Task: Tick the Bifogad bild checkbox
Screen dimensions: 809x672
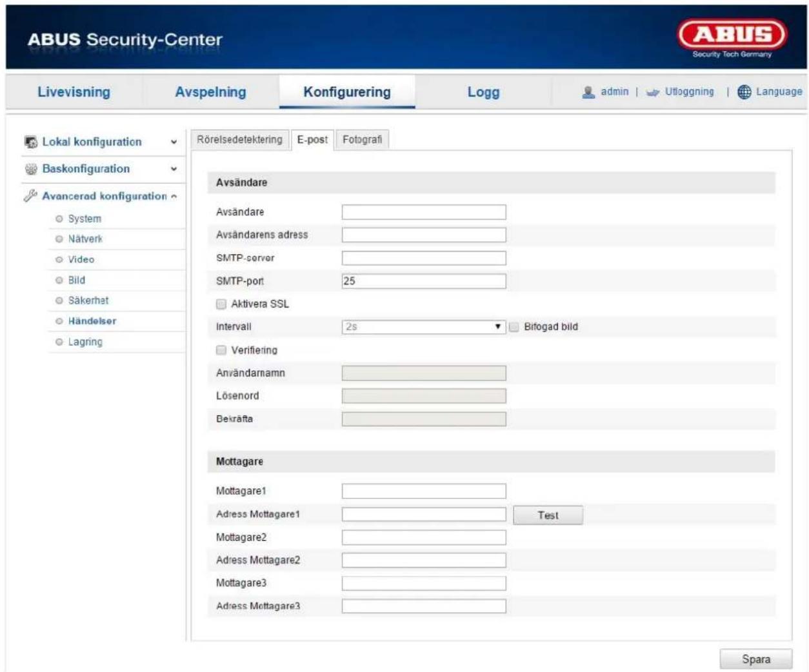Action: pyautogui.click(x=514, y=327)
